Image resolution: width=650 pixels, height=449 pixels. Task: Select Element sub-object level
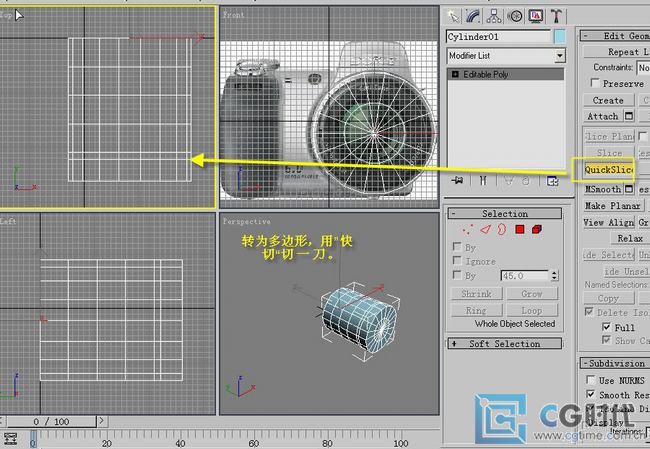pyautogui.click(x=537, y=229)
